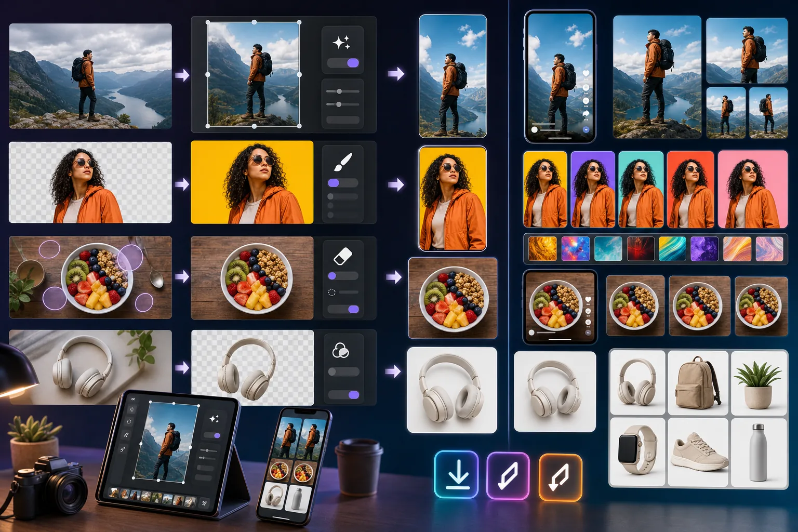Viewport: 798px width, 532px height.
Task: Open the original cloudy landscape hiker photo
Action: tap(90, 76)
